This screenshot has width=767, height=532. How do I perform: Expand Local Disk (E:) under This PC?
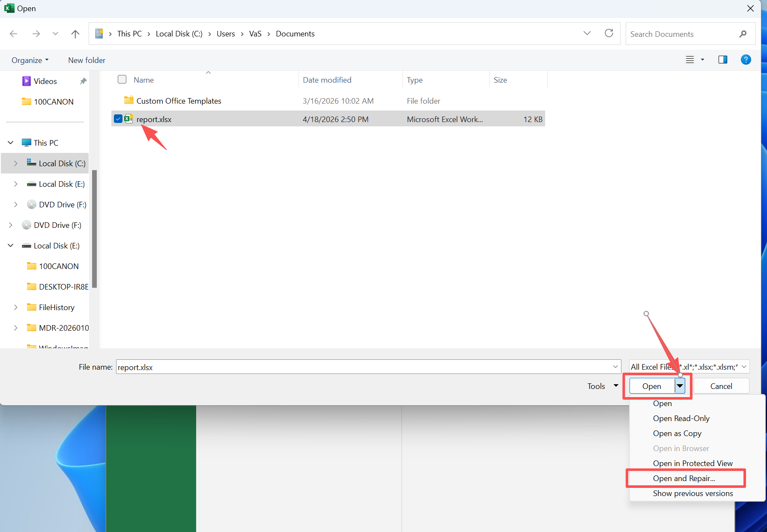click(16, 184)
